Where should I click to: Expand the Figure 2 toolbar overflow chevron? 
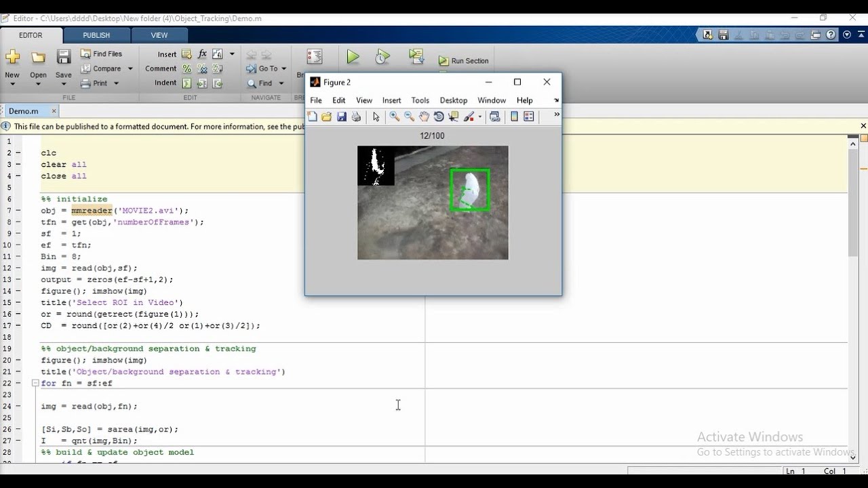click(557, 115)
